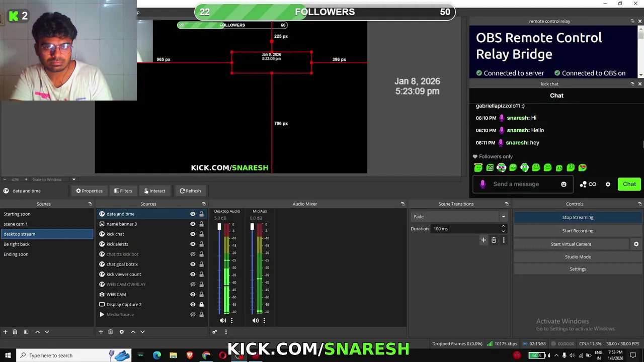The height and width of the screenshot is (362, 644).
Task: Open scene filters icon in Scenes toolbar
Action: point(26,332)
